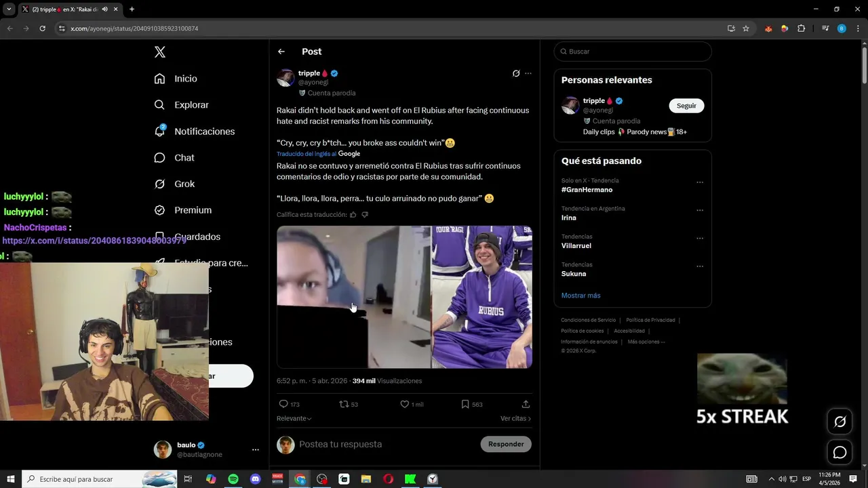Click the X logo in the sidebar
The image size is (868, 488).
point(159,52)
